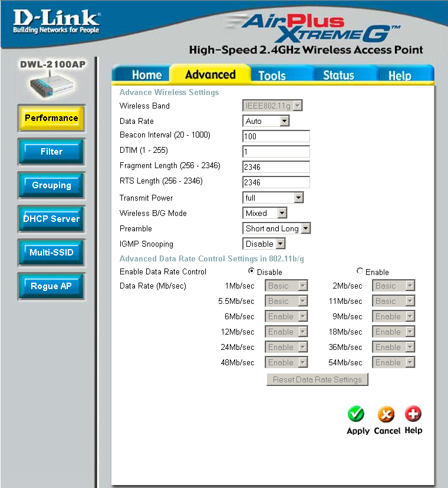
Task: Switch to the Home tab
Action: [x=141, y=75]
